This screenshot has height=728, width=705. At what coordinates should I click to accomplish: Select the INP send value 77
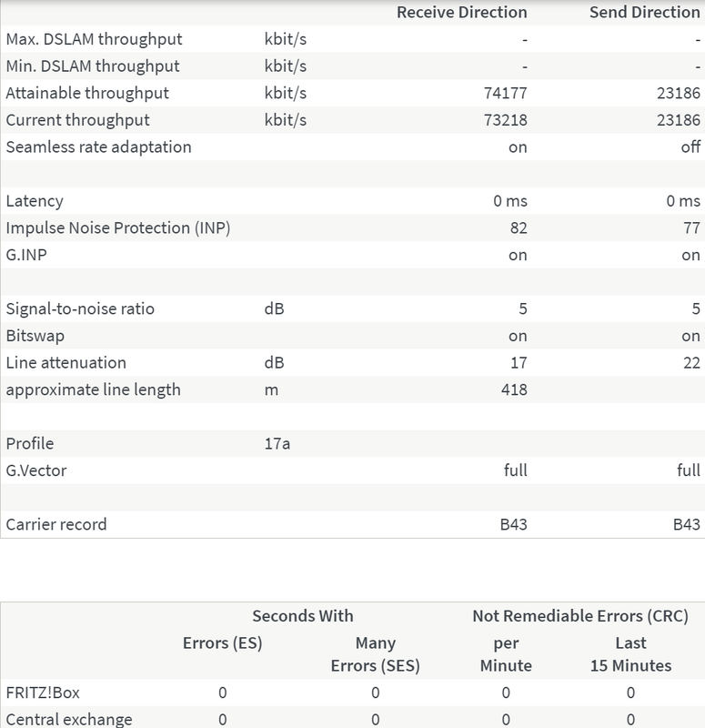(691, 228)
